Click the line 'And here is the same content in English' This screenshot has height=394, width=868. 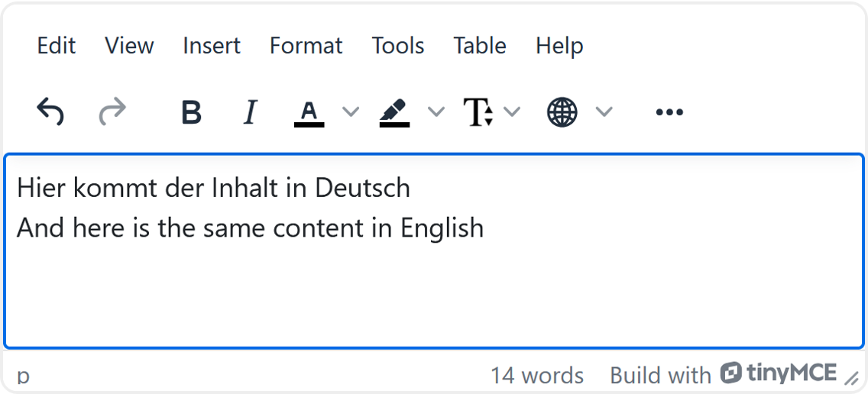click(250, 228)
